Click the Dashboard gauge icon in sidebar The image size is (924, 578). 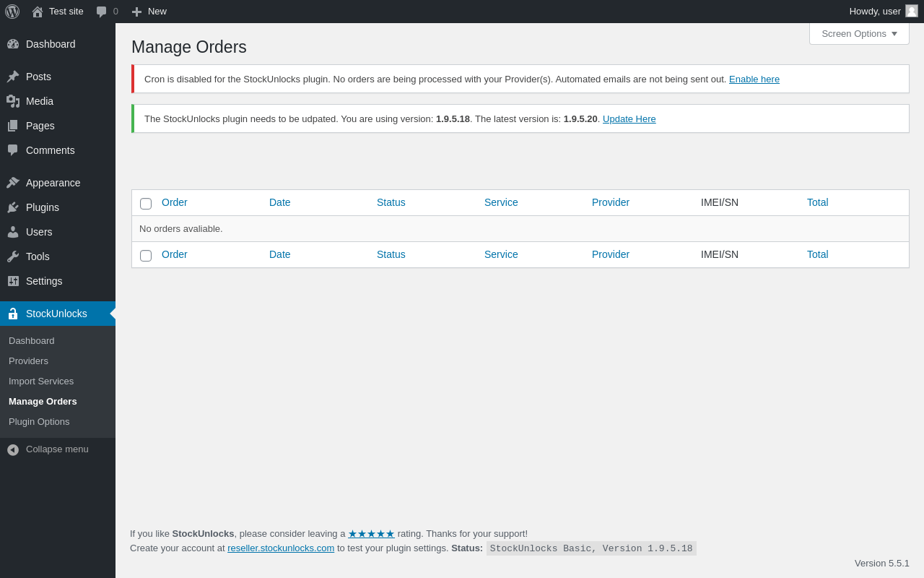click(x=13, y=44)
